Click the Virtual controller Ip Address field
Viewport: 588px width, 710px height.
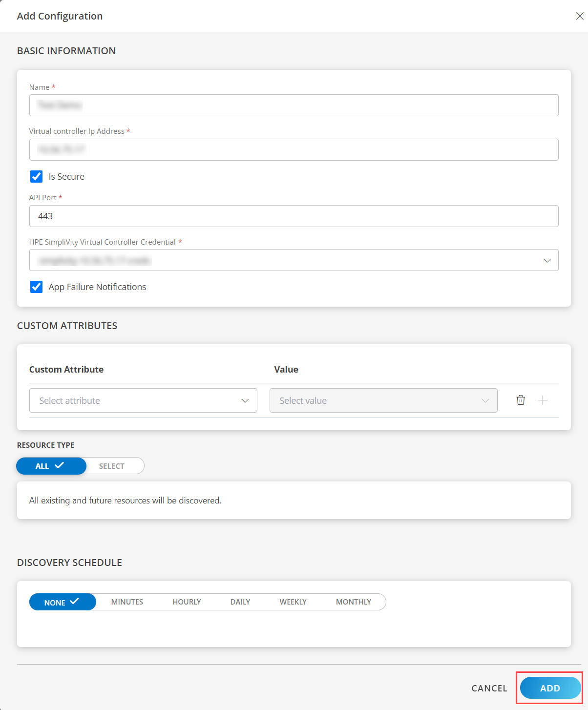(294, 149)
